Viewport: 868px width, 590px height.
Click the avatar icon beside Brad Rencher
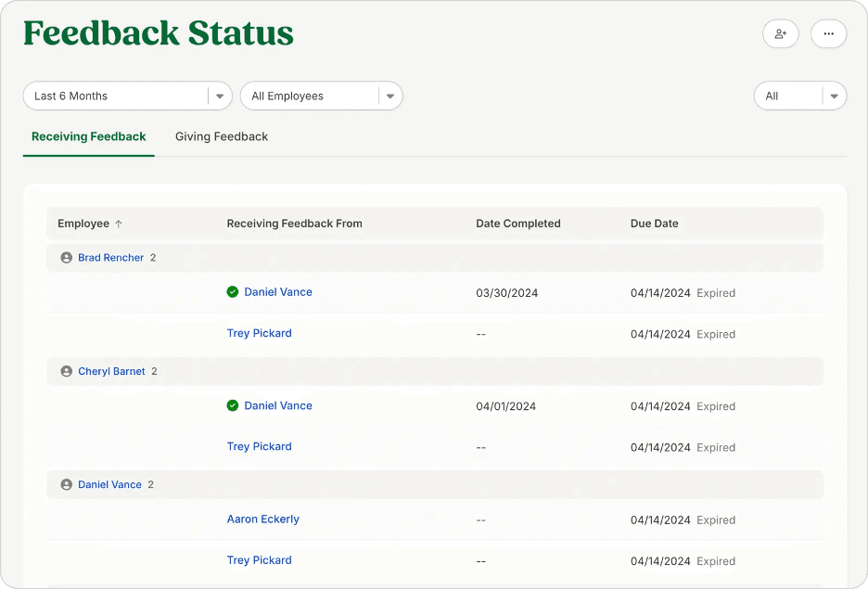(67, 258)
